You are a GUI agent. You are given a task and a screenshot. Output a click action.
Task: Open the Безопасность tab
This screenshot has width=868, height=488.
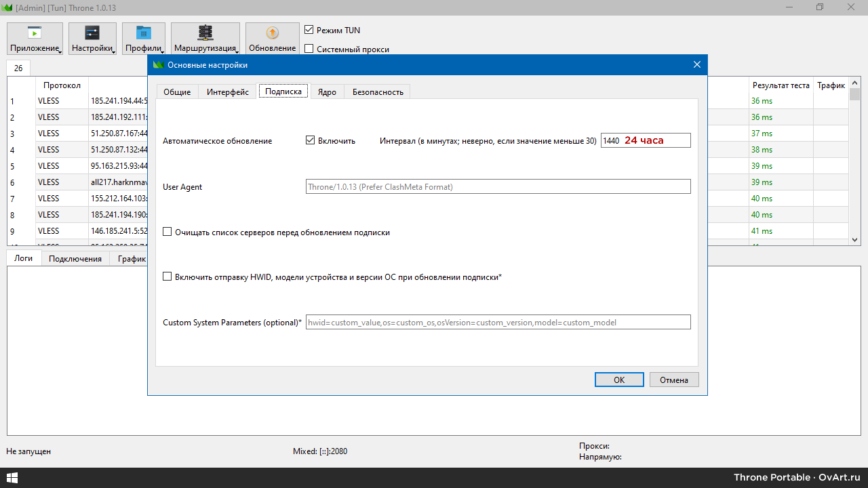tap(377, 91)
